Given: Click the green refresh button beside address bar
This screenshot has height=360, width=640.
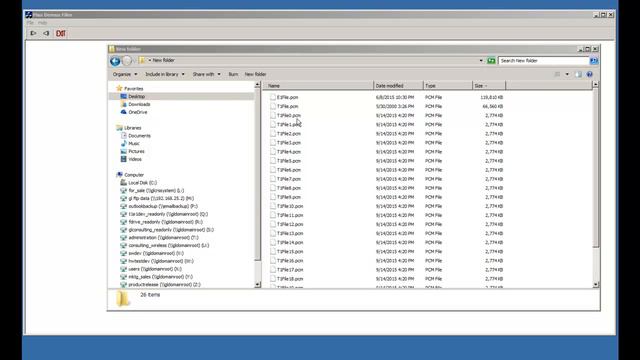Looking at the screenshot, I should pyautogui.click(x=491, y=61).
